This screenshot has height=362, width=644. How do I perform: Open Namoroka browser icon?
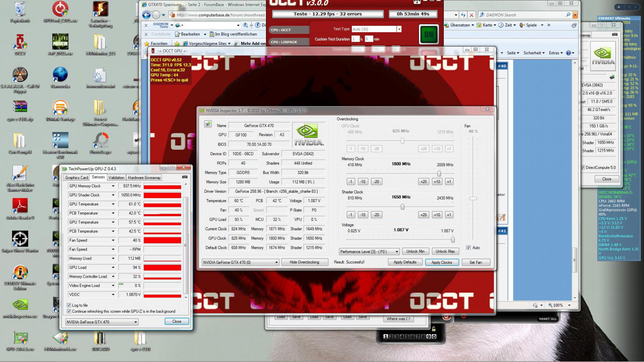(60, 78)
